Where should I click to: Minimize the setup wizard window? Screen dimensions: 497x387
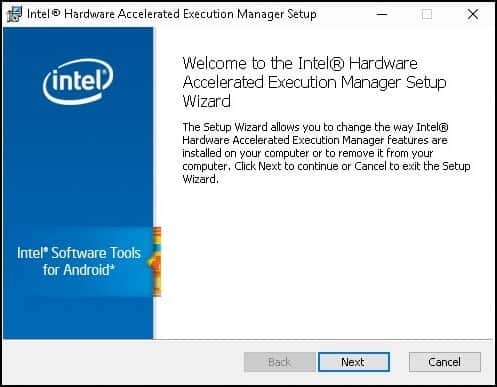tap(382, 14)
